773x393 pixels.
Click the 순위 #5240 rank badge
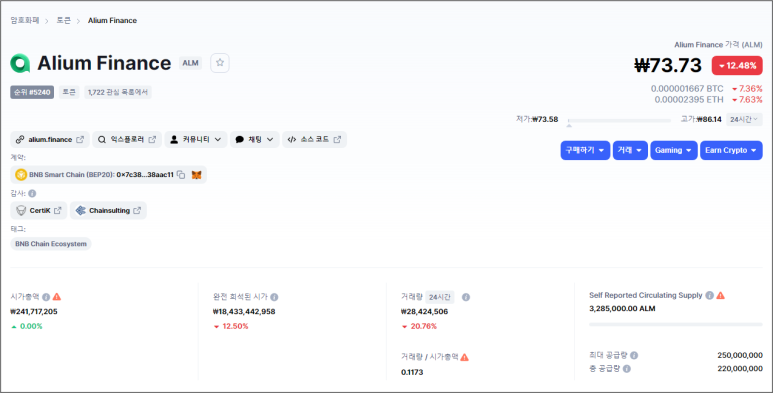tap(32, 92)
